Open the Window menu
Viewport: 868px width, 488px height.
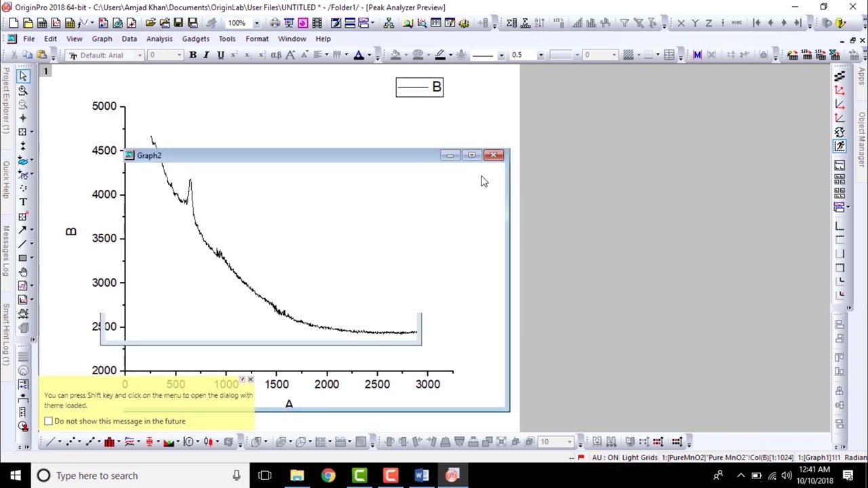coord(292,39)
